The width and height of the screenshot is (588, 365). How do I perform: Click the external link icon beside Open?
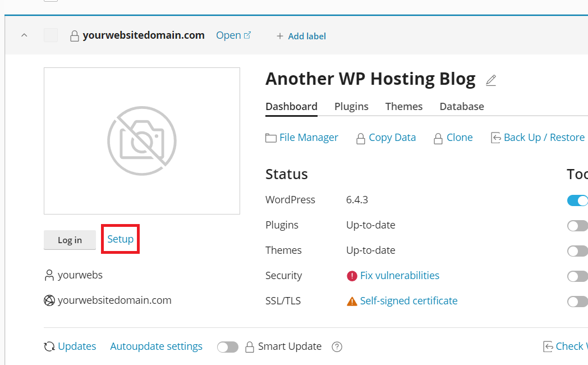[x=247, y=35]
